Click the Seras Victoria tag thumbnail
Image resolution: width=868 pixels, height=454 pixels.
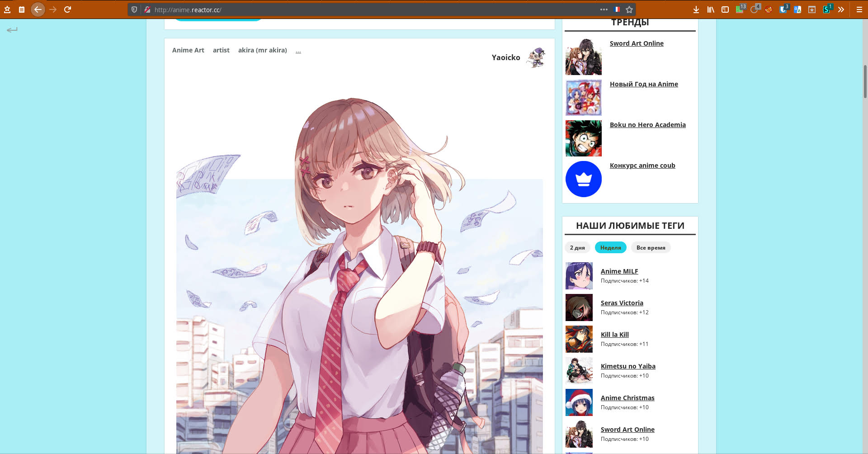[x=579, y=307]
